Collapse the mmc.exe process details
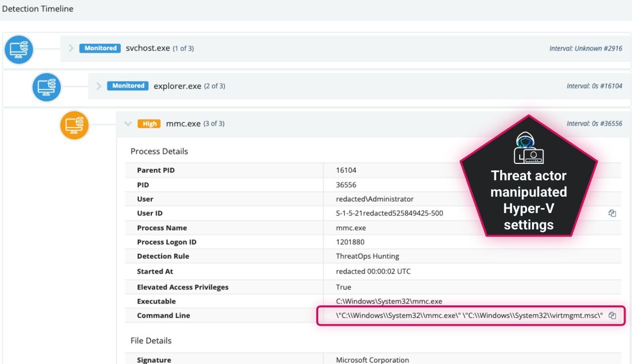The width and height of the screenshot is (632, 364). coord(127,124)
